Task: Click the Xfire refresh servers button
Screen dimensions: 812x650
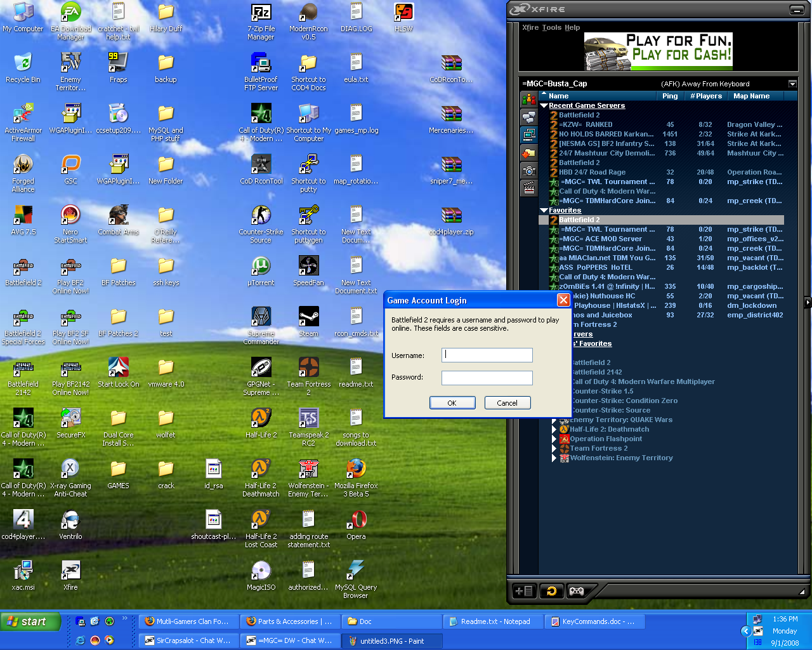Action: coord(551,591)
